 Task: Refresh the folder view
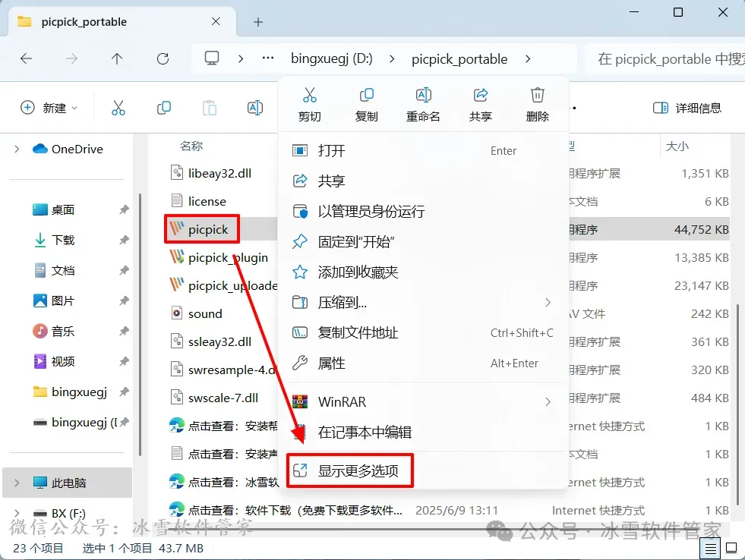[163, 59]
